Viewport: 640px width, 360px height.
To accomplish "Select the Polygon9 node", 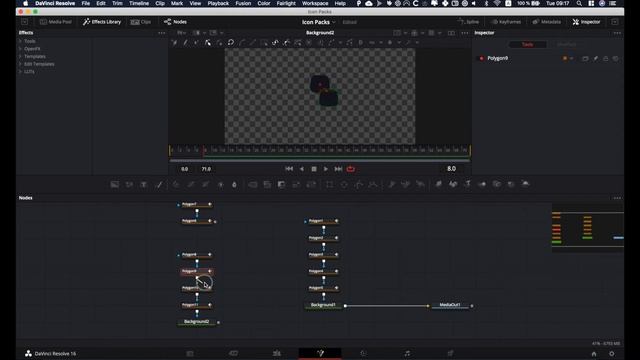I will point(197,271).
